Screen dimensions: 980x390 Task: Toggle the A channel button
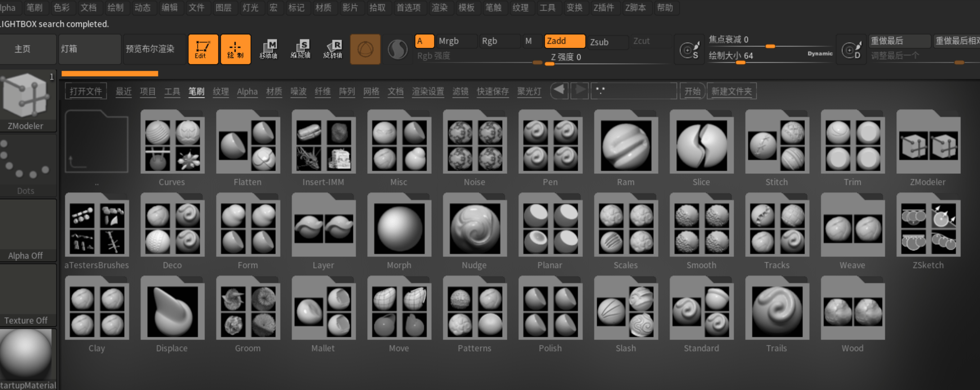[x=424, y=41]
